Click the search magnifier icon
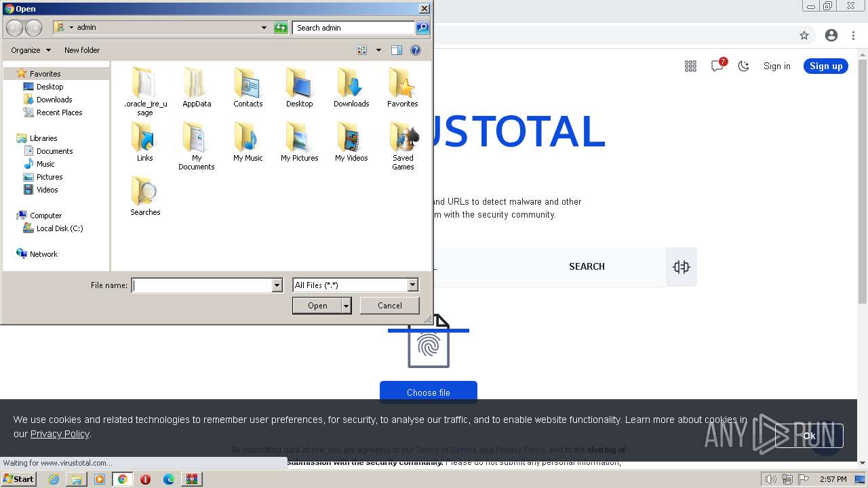This screenshot has height=488, width=868. pos(422,28)
